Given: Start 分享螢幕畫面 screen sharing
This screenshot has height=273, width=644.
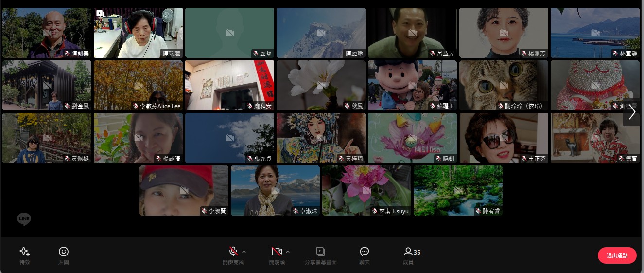Looking at the screenshot, I should coord(320,255).
